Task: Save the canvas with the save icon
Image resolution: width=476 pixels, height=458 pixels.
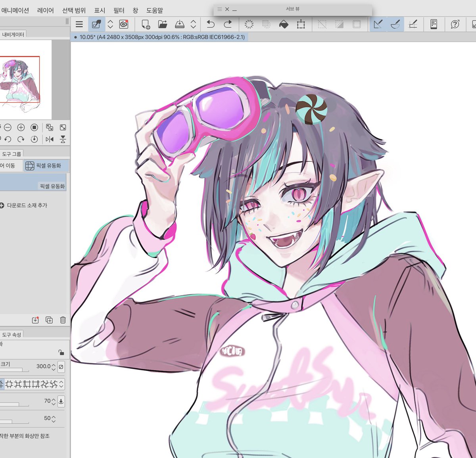Action: (180, 25)
